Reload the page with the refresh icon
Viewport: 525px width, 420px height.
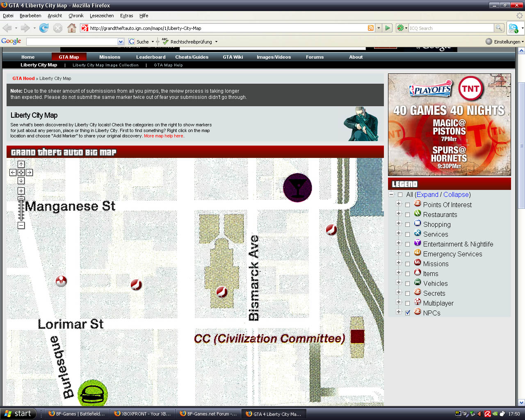(43, 28)
